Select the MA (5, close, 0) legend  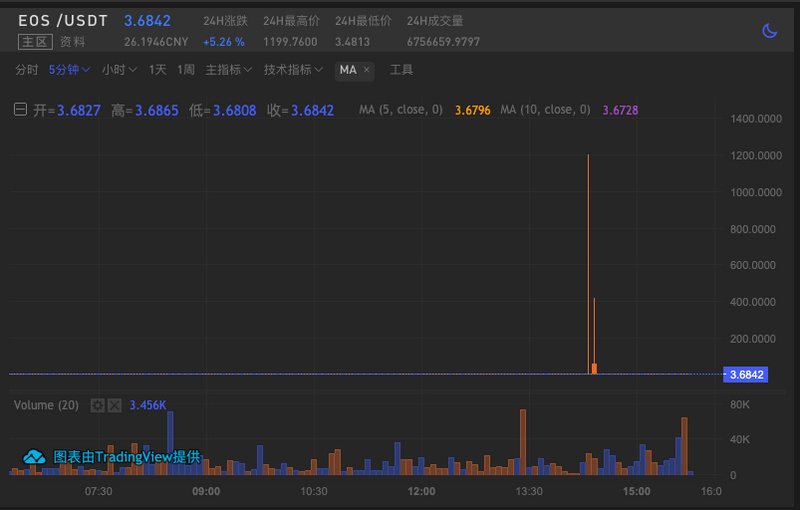(x=400, y=110)
